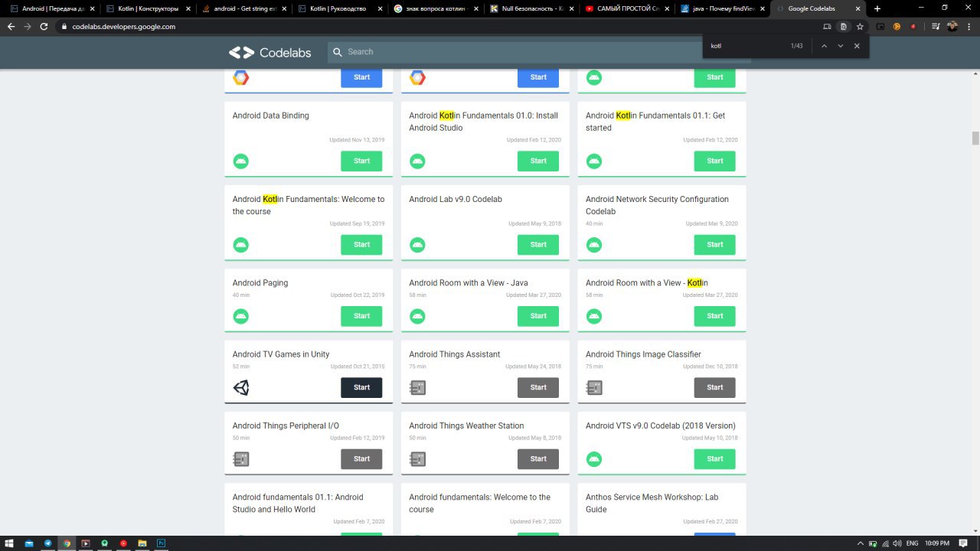Open Android fundamentals 01.1 Android Studio and Hello World
Image resolution: width=980 pixels, height=551 pixels.
tap(298, 503)
